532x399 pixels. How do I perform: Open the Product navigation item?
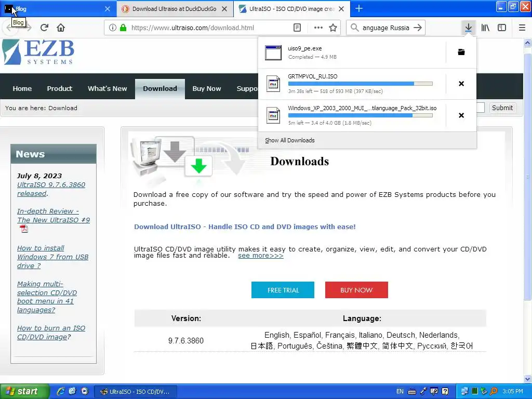point(59,88)
